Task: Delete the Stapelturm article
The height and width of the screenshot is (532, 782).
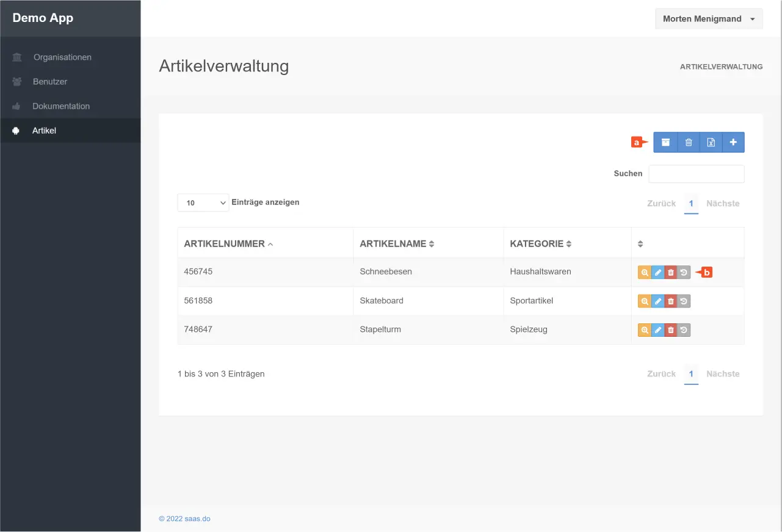Action: (x=671, y=330)
